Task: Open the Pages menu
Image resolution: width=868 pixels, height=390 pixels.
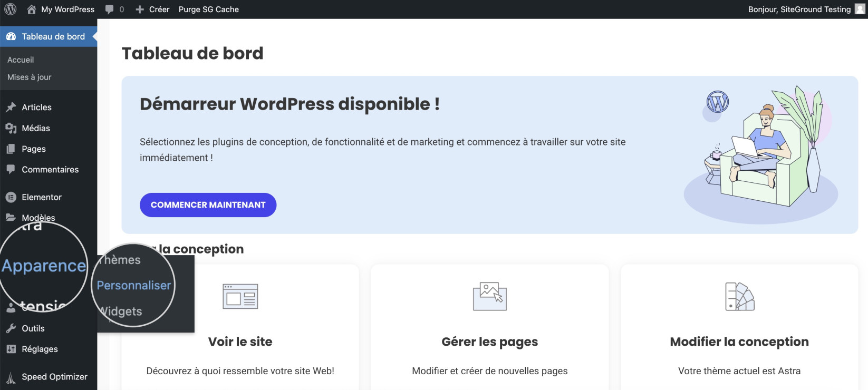Action: click(34, 149)
